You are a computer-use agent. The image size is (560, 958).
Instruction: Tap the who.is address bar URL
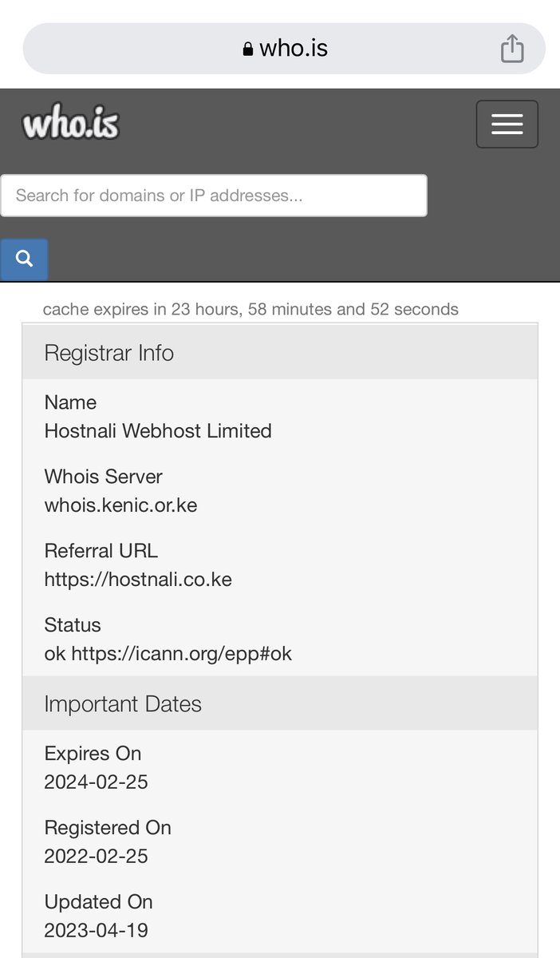294,49
